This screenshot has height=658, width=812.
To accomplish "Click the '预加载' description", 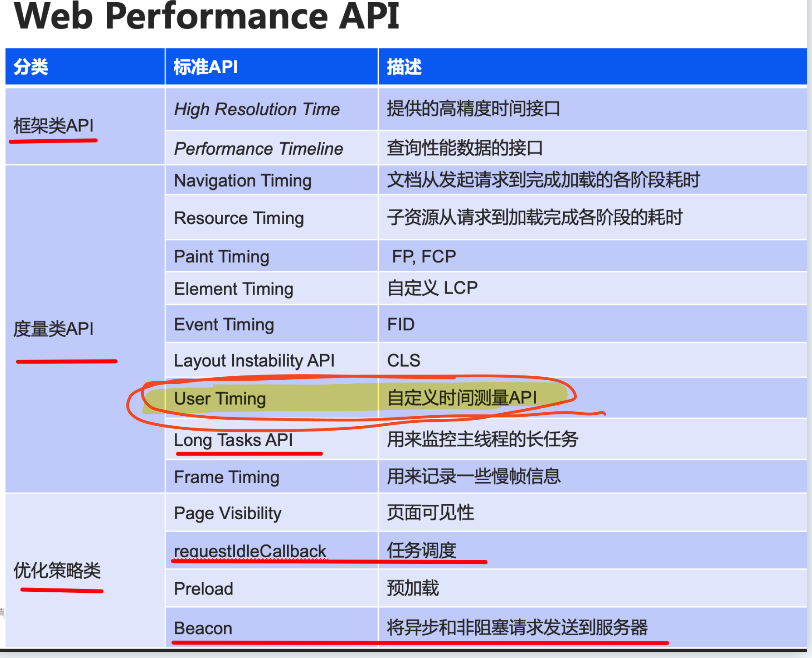I will click(x=413, y=588).
